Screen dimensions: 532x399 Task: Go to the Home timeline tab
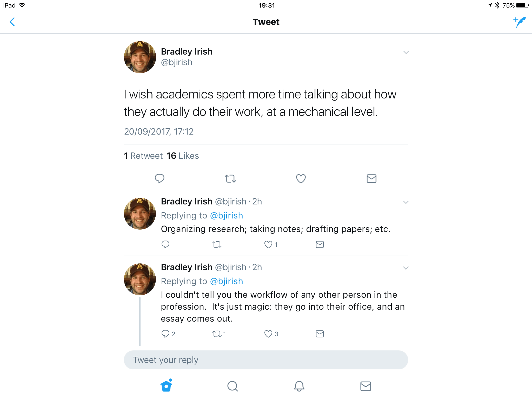[166, 385]
